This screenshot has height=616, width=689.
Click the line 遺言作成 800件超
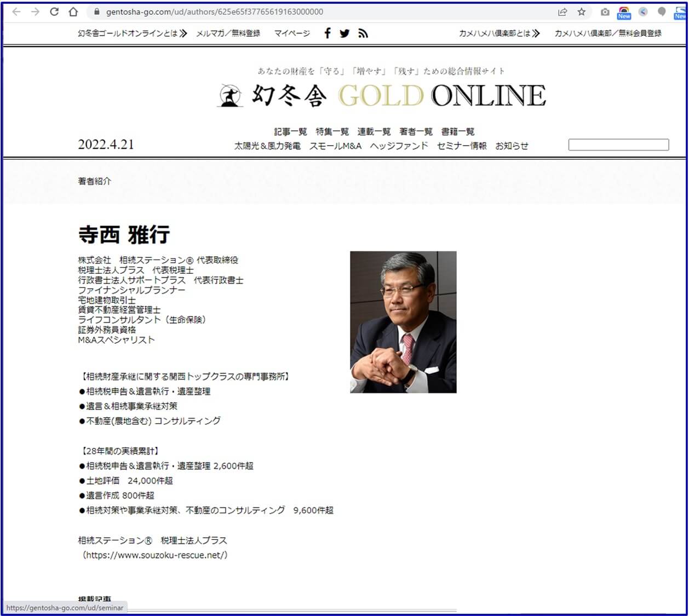[117, 496]
